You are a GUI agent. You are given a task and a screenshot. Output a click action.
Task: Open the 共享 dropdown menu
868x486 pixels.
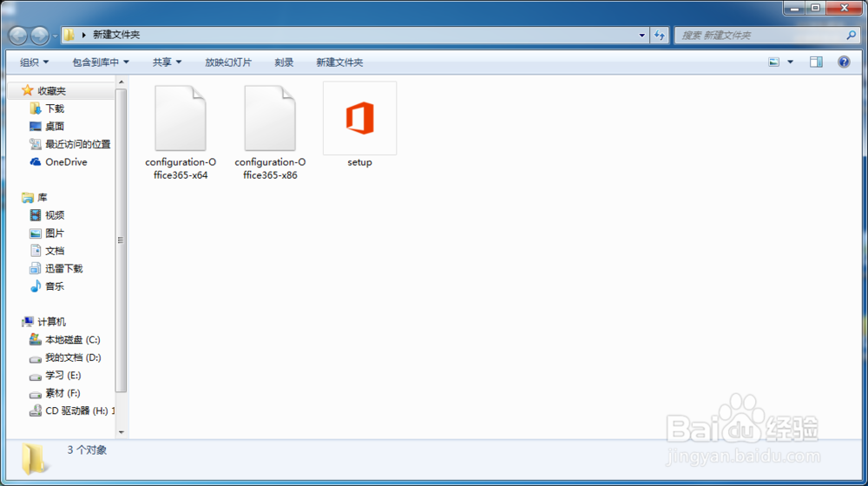click(x=167, y=62)
